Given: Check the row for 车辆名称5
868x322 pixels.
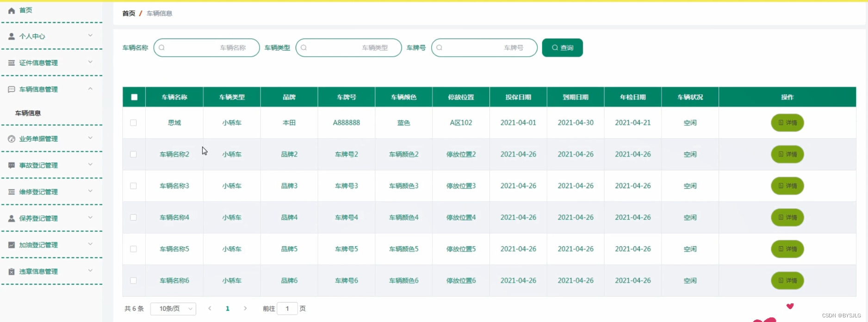Looking at the screenshot, I should click(133, 249).
